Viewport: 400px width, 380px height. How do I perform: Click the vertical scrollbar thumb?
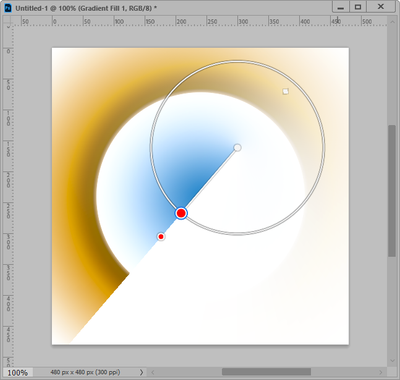tap(392, 191)
